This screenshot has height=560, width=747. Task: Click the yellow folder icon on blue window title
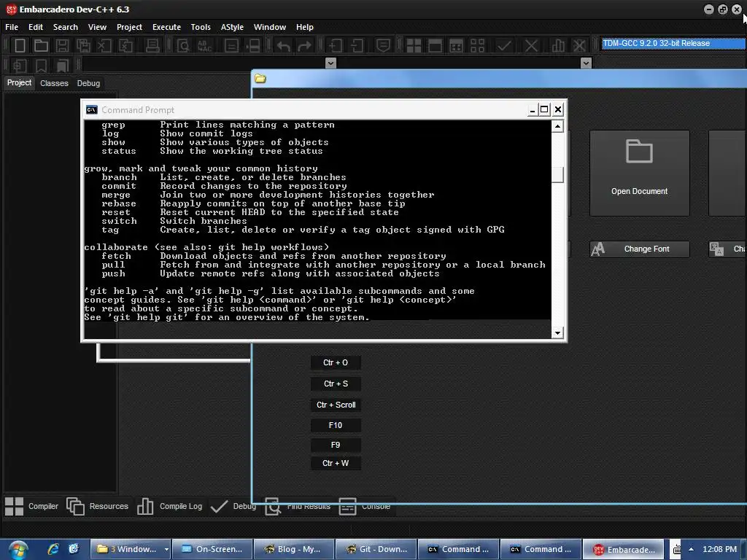[x=260, y=79]
